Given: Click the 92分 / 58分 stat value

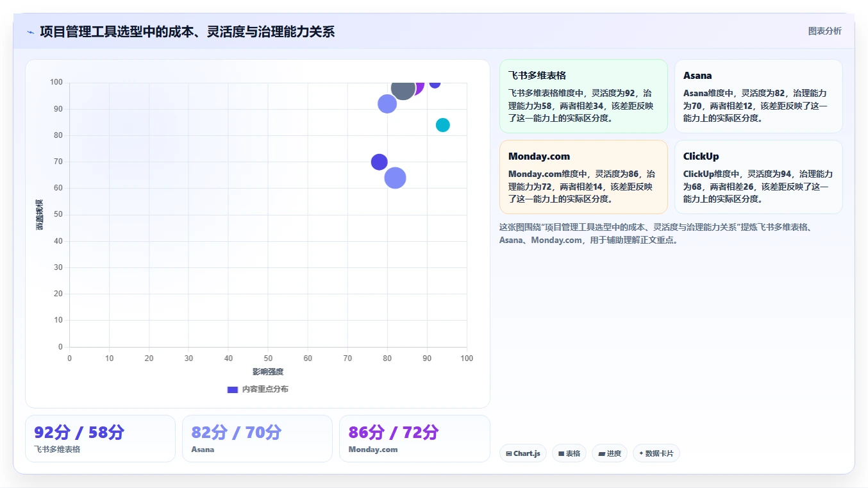Looking at the screenshot, I should tap(79, 432).
